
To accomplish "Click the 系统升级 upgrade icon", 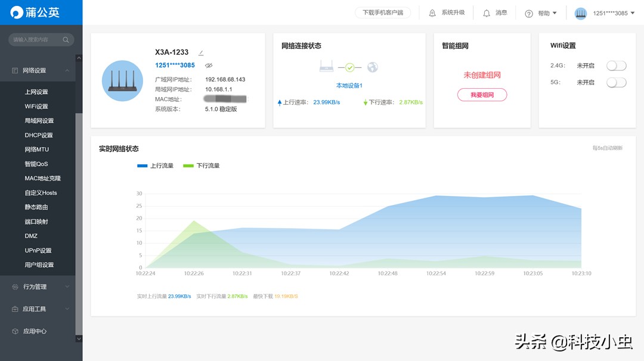I will pos(432,13).
